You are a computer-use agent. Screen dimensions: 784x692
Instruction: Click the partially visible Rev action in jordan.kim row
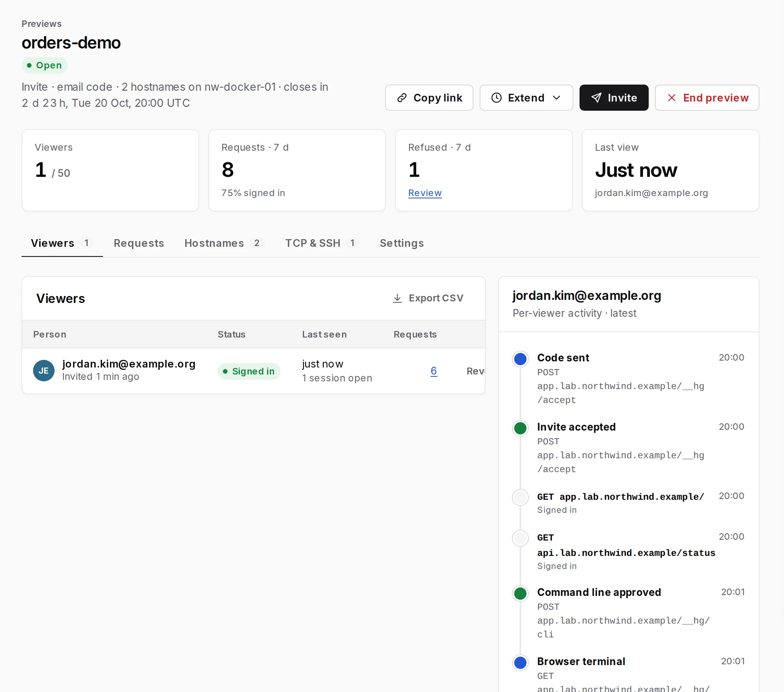point(476,371)
